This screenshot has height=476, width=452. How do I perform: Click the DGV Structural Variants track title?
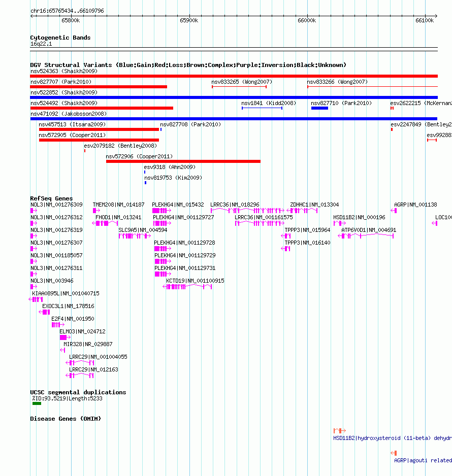(188, 65)
